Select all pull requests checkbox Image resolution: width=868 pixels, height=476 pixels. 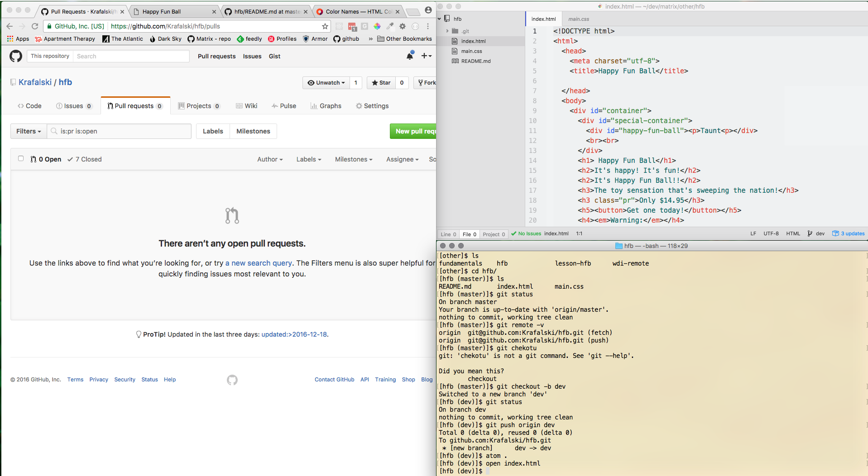[21, 158]
